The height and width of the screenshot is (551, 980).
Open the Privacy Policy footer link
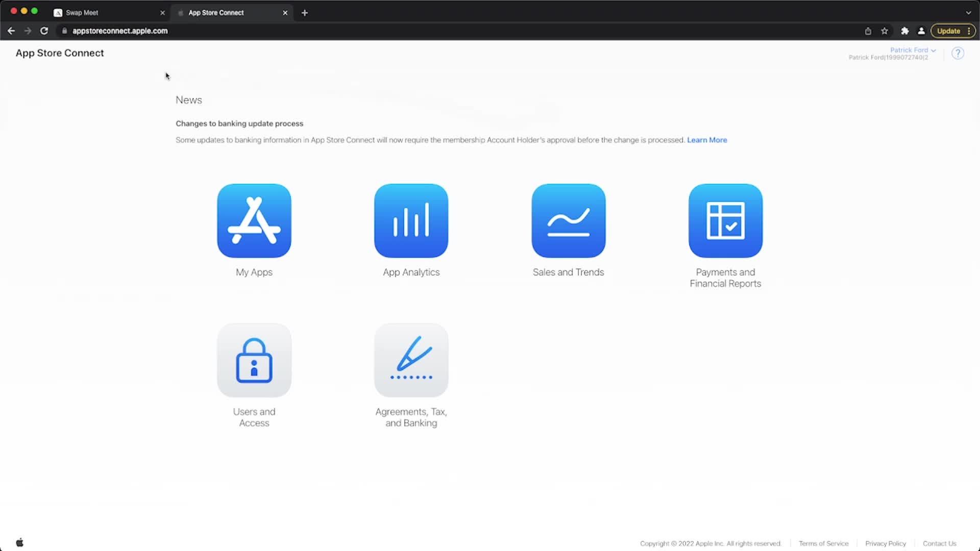point(885,543)
